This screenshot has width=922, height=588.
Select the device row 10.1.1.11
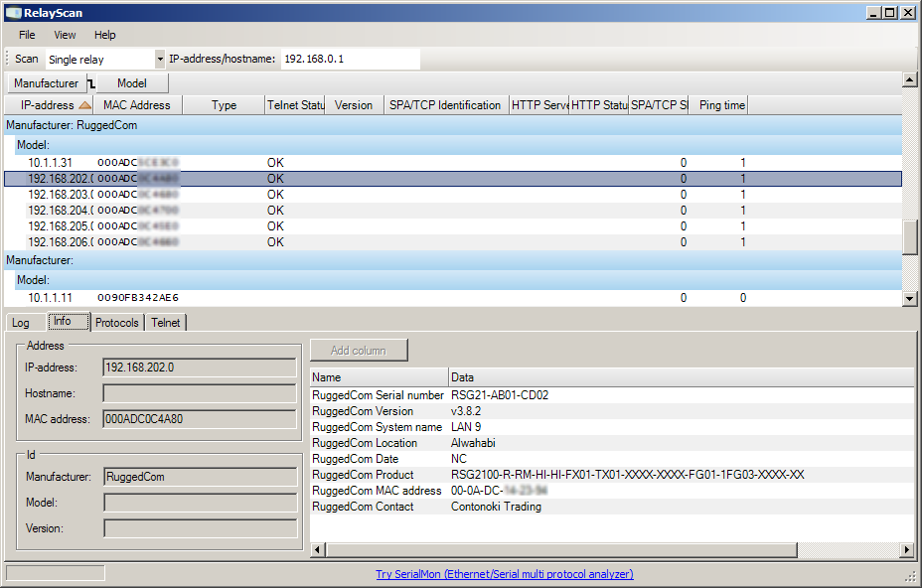point(453,298)
